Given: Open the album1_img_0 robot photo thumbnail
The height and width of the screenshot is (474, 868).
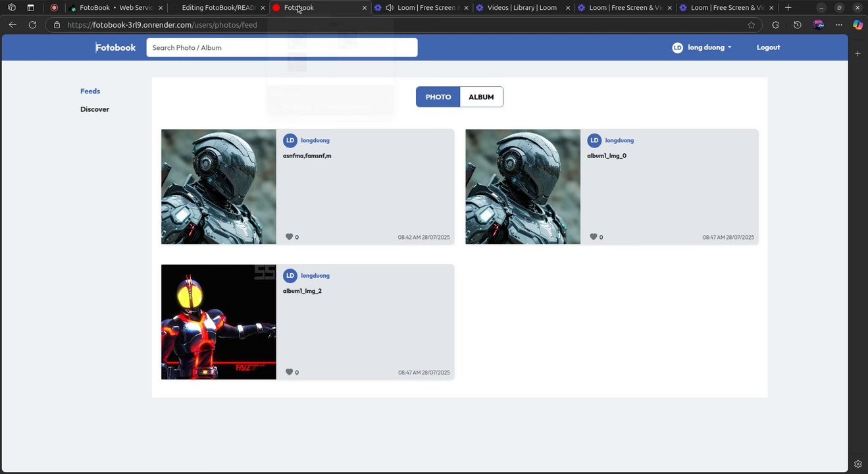Looking at the screenshot, I should click(x=523, y=186).
